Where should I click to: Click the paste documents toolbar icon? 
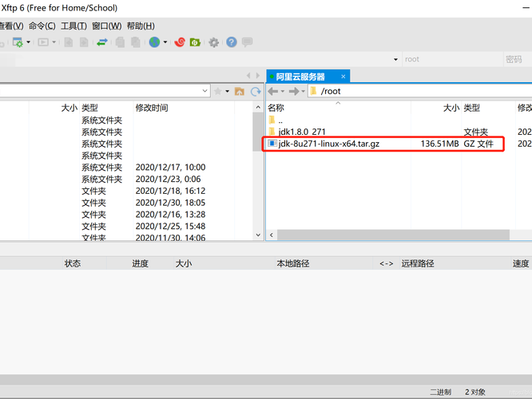(x=136, y=42)
